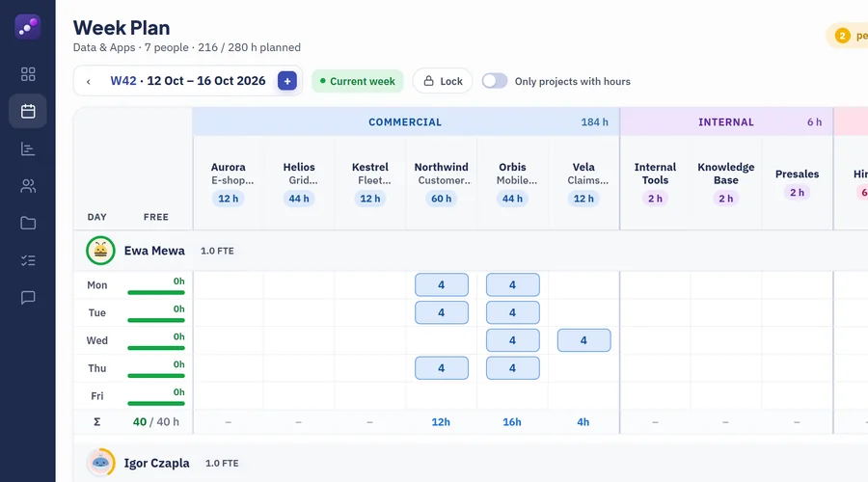
Task: Open Presales column header
Action: pyautogui.click(x=798, y=182)
